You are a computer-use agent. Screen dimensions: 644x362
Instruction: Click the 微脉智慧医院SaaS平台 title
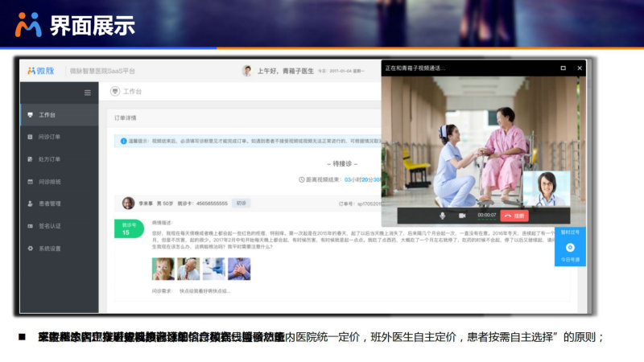(102, 71)
